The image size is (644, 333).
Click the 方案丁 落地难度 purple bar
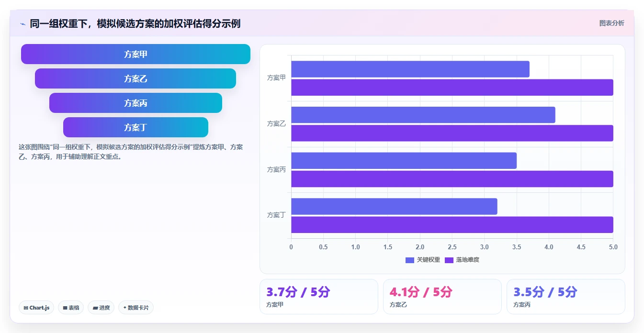click(452, 225)
